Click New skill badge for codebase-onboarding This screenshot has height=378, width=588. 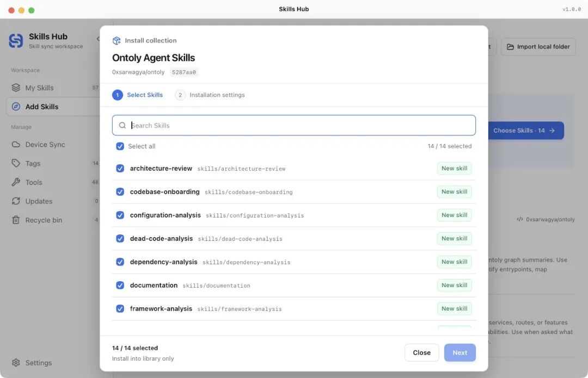(x=454, y=191)
